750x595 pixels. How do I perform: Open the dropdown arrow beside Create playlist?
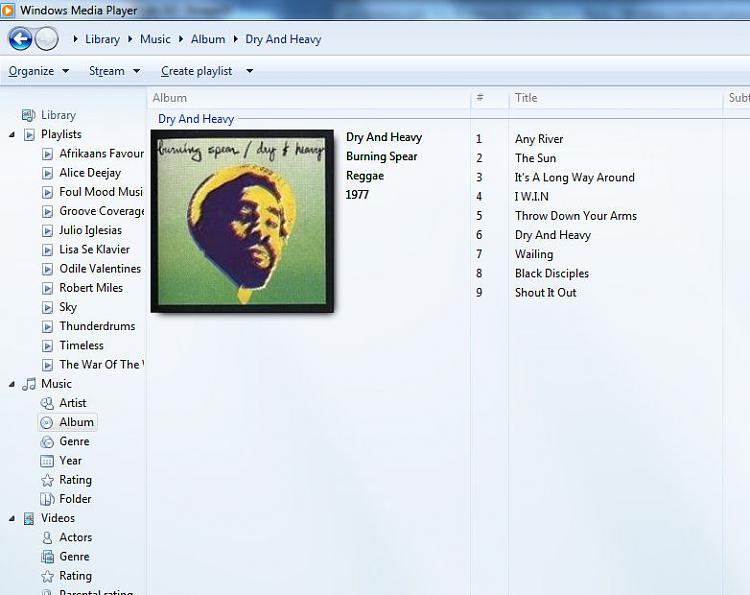click(x=249, y=71)
